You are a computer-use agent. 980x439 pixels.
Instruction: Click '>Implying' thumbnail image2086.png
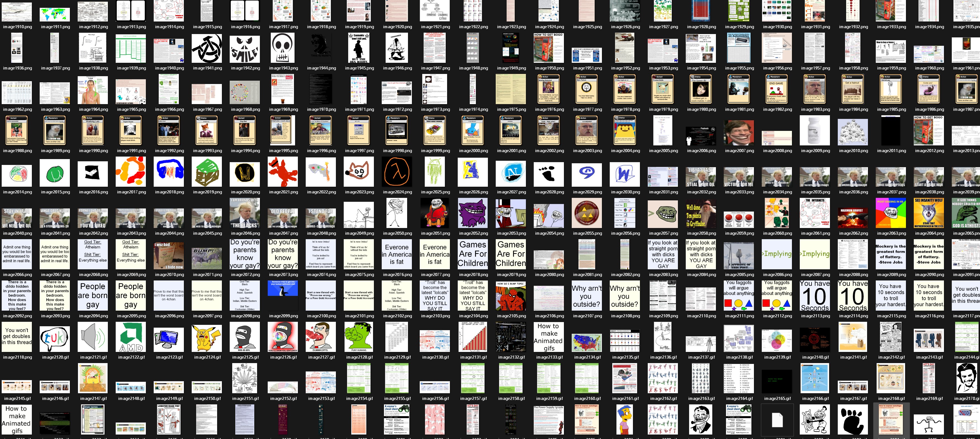tap(777, 254)
